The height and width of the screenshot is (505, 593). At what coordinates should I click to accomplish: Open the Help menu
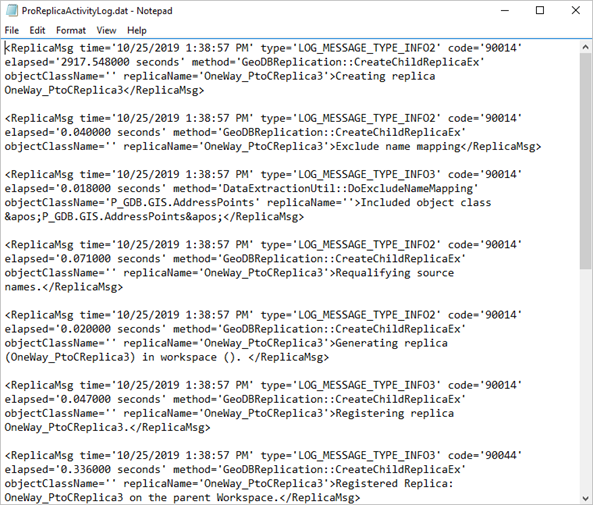point(137,30)
